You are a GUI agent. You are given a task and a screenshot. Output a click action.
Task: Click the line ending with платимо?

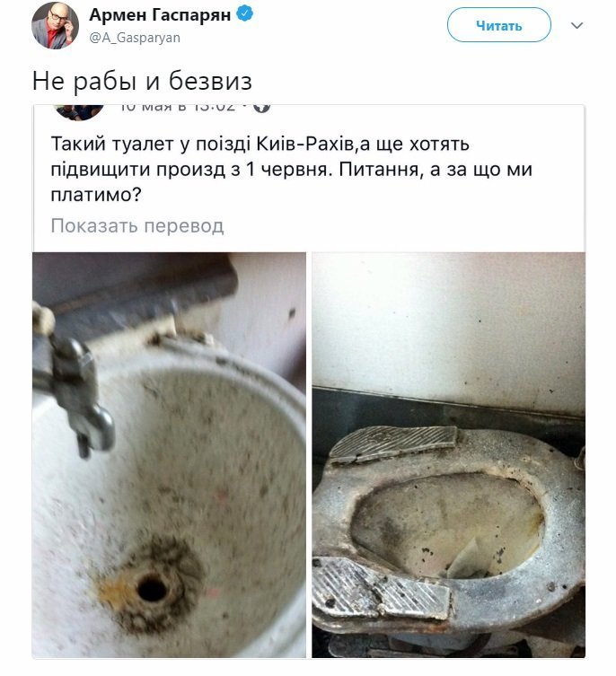pos(96,196)
